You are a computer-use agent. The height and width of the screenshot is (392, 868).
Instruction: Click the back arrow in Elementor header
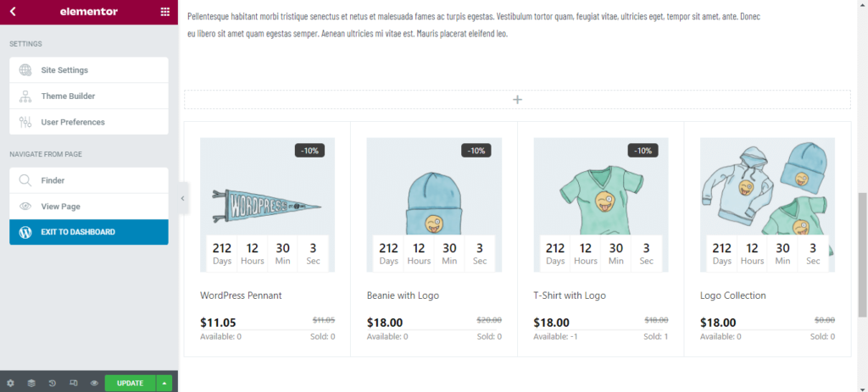(x=13, y=12)
